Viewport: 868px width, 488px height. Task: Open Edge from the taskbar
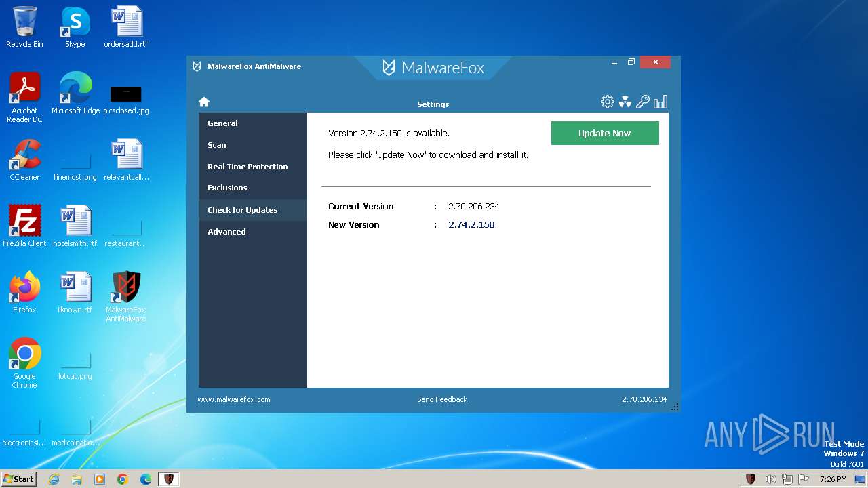(146, 479)
